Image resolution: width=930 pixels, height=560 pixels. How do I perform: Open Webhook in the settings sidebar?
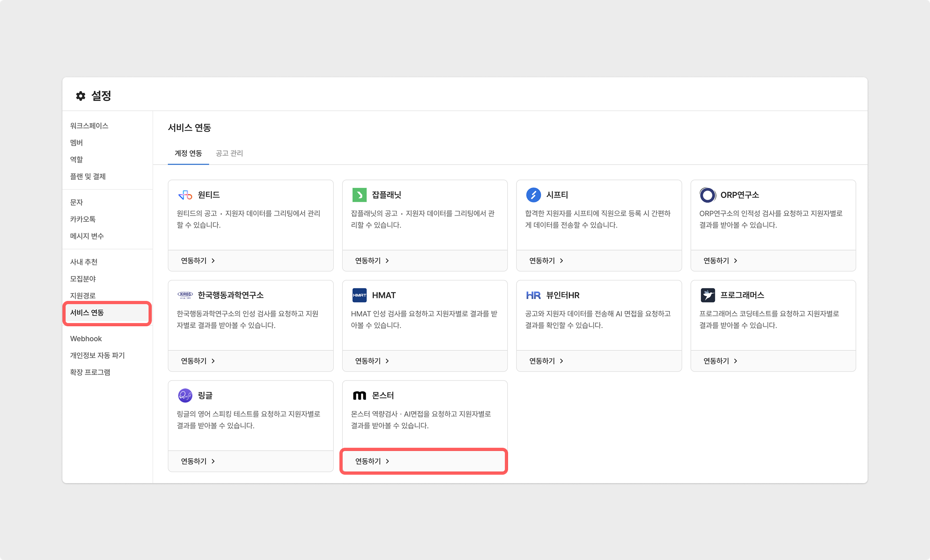coord(86,338)
